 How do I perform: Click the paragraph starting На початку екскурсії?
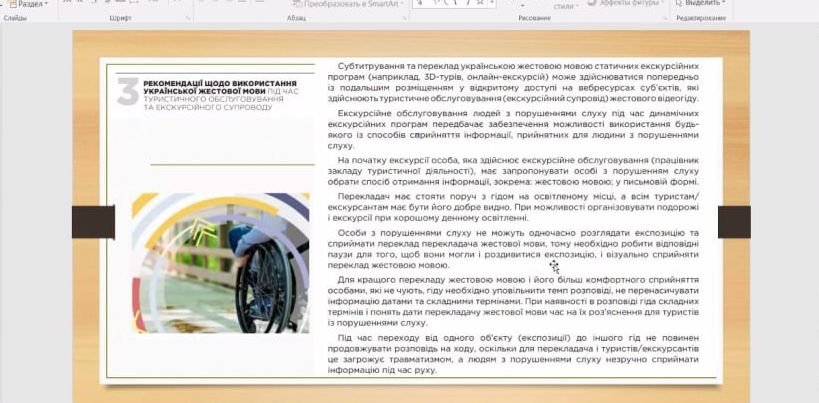click(x=513, y=171)
